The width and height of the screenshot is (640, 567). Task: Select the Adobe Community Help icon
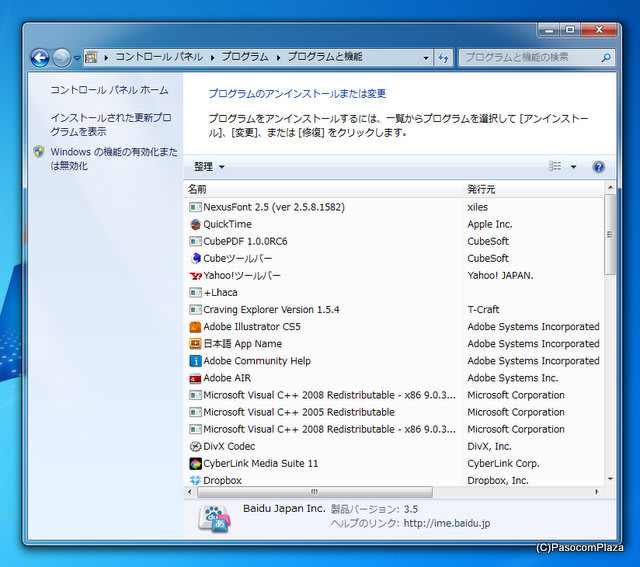(195, 361)
